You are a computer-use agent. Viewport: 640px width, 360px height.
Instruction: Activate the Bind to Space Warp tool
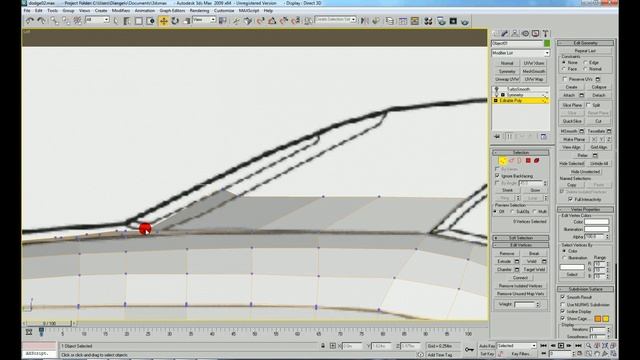tap(77, 20)
